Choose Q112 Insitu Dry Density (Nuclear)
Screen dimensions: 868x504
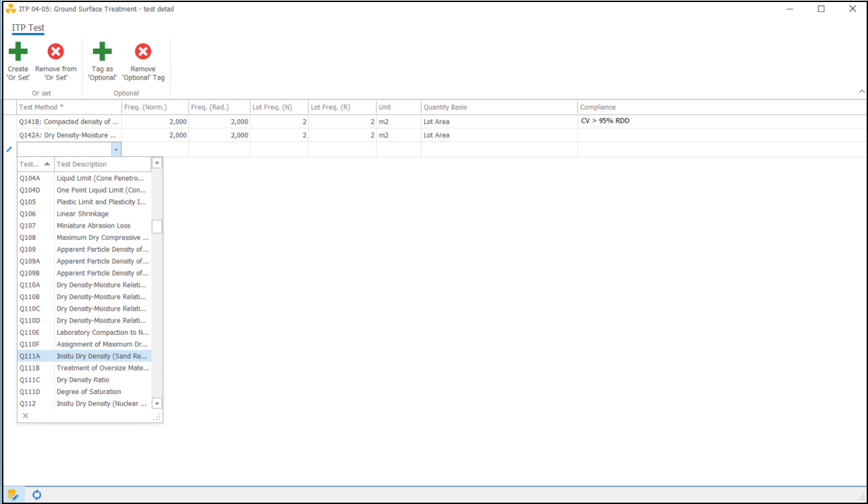pos(84,404)
